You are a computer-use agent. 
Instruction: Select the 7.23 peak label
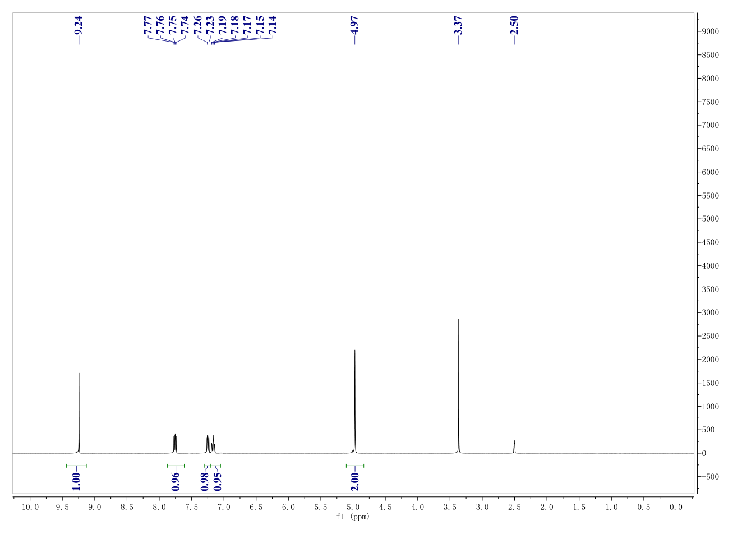click(x=210, y=25)
